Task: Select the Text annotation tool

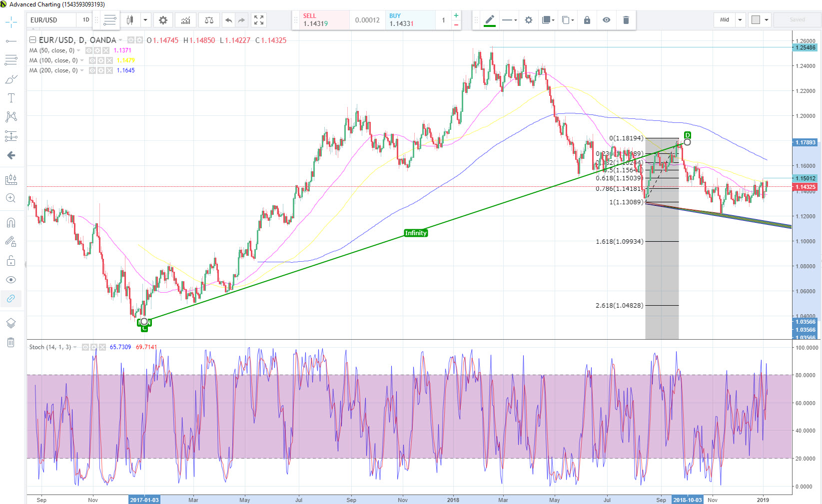Action: tap(11, 98)
